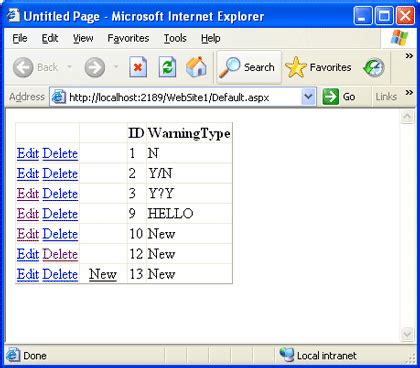The width and height of the screenshot is (420, 368).
Task: Edit the row with ID 13
Action: click(x=28, y=274)
